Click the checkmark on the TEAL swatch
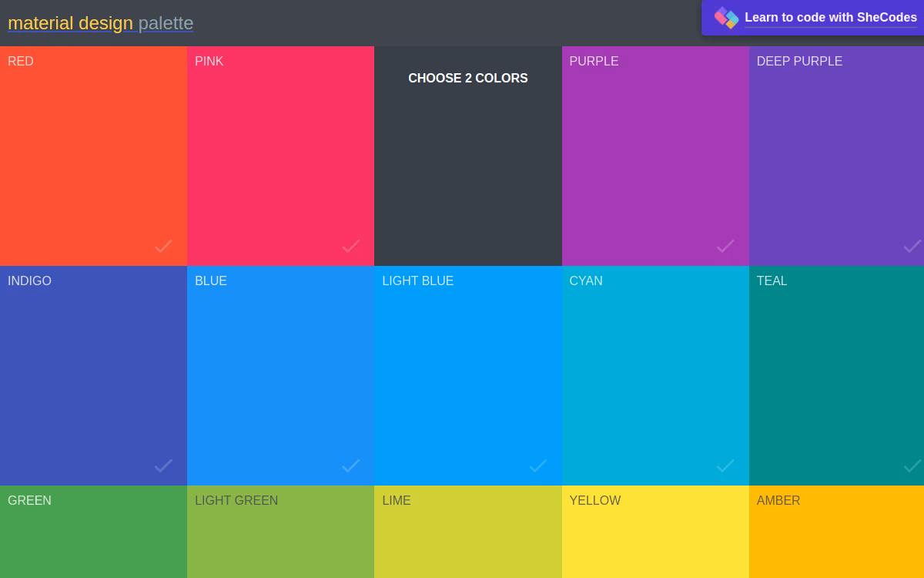The width and height of the screenshot is (924, 578). point(912,466)
